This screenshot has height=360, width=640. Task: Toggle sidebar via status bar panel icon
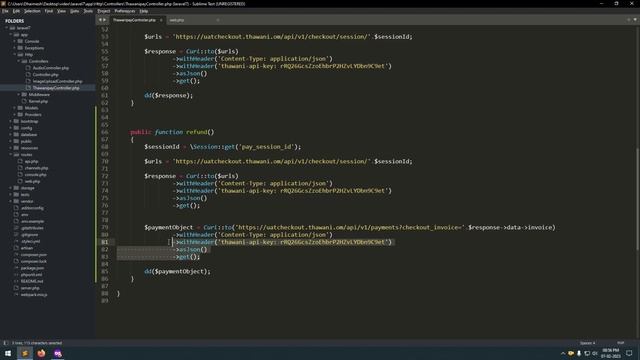click(x=5, y=343)
